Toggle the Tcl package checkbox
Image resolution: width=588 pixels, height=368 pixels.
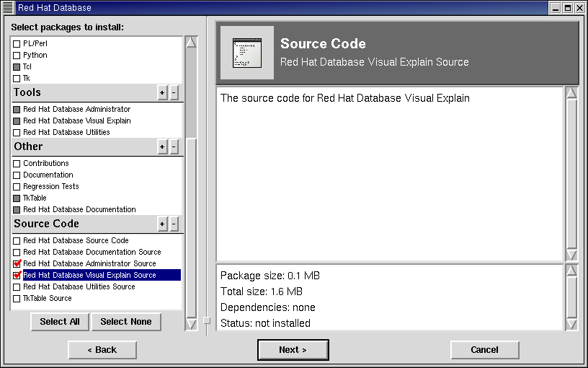(x=17, y=67)
